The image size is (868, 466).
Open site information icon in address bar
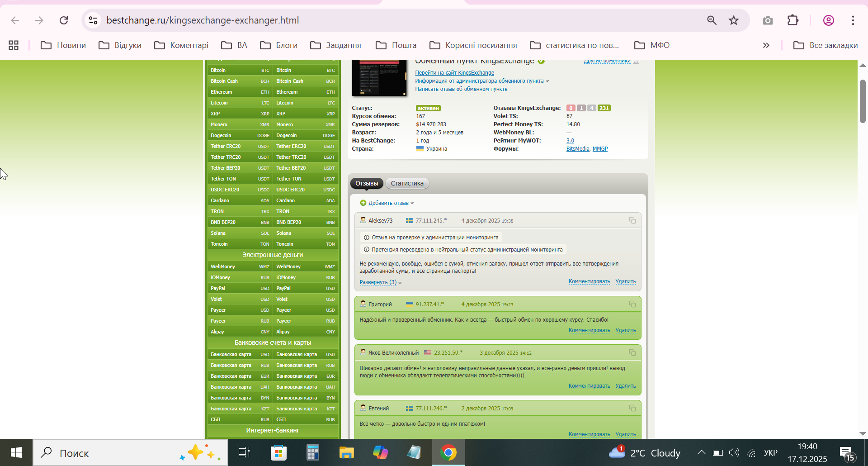click(x=93, y=20)
